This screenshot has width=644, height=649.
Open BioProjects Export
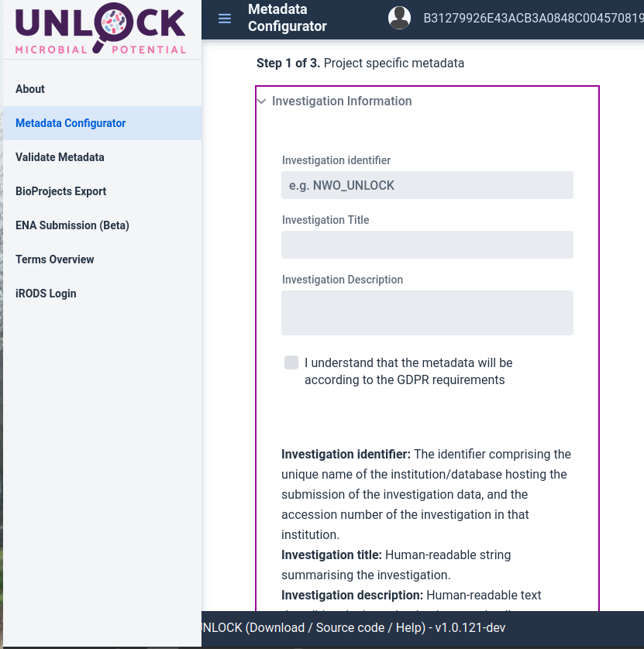60,191
